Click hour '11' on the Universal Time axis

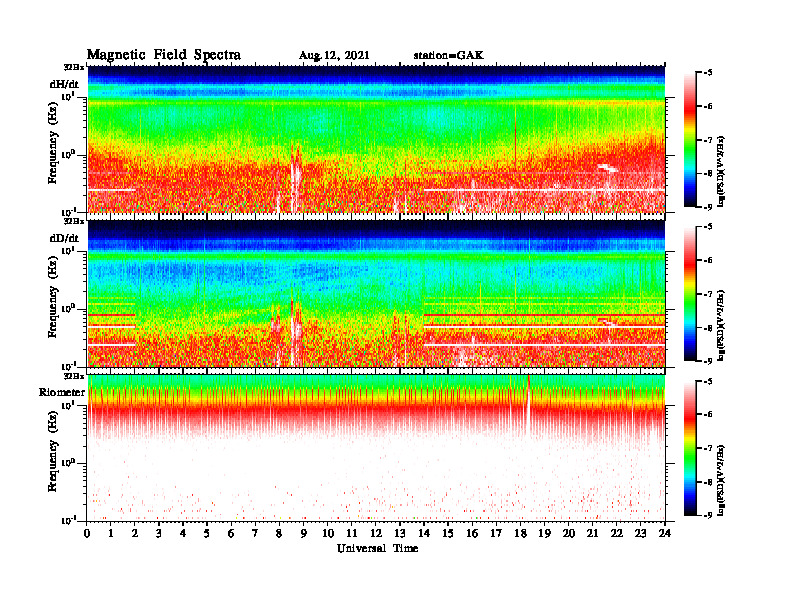click(352, 533)
